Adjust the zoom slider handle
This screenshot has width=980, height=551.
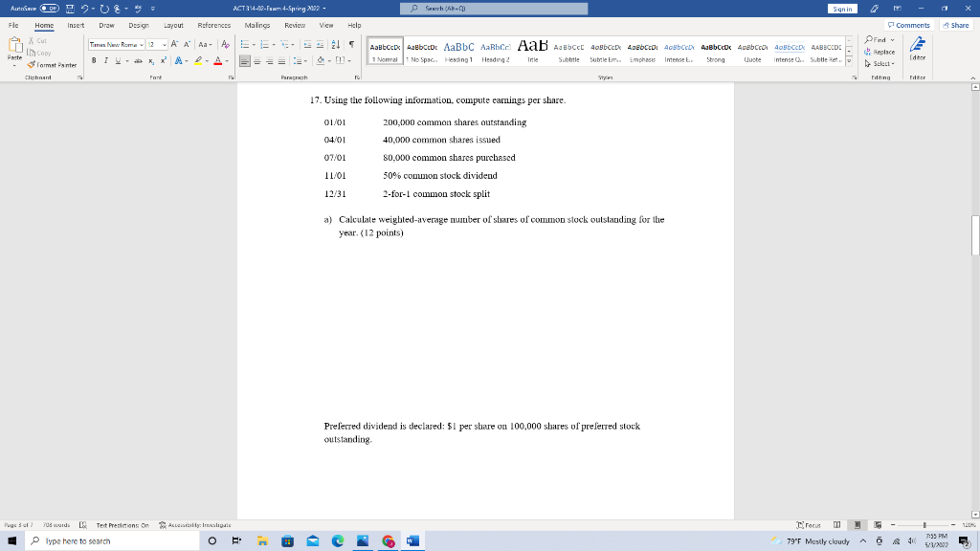point(924,525)
